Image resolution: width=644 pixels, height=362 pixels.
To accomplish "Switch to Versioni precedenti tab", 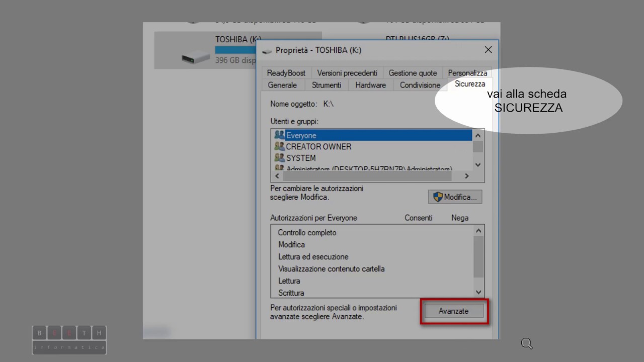I will (347, 73).
